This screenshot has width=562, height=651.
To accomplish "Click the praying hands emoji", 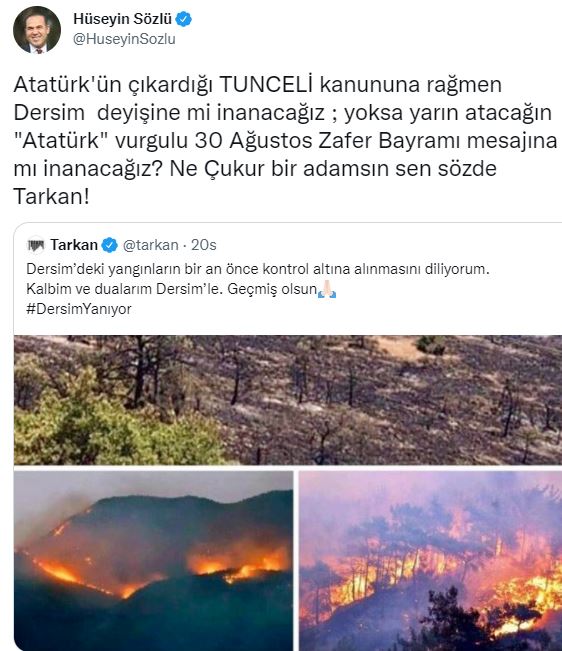I will click(x=327, y=289).
